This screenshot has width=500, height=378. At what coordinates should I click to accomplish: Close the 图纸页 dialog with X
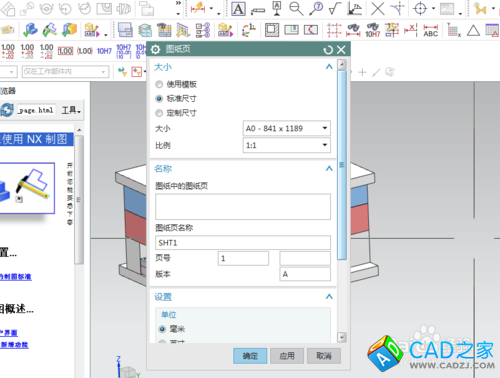[x=341, y=50]
